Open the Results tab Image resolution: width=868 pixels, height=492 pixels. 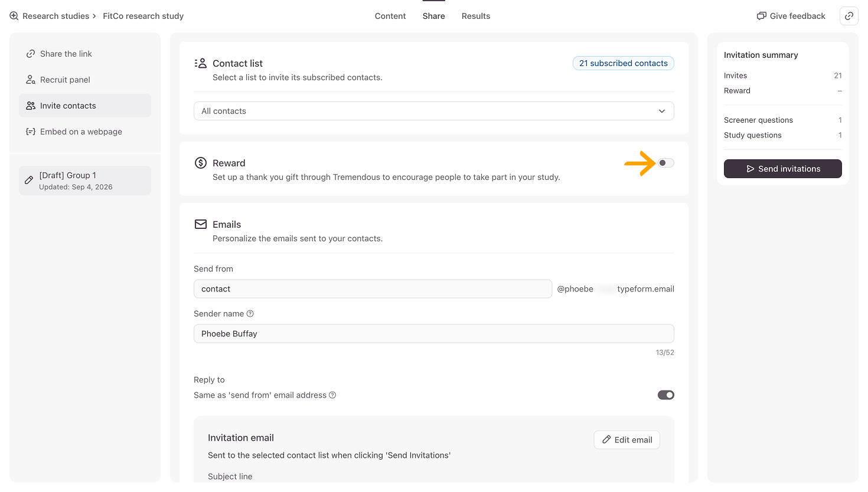[476, 16]
